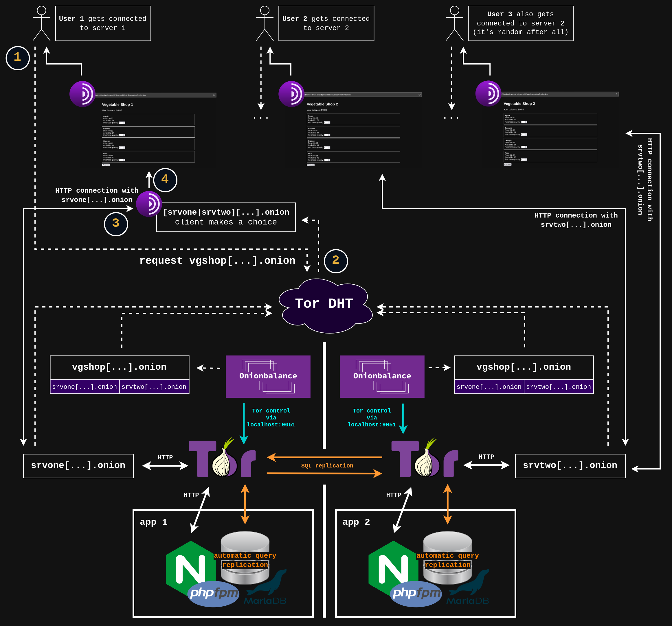Click the srvtwo[...].onion box at bottom right
The image size is (672, 626).
point(570,466)
